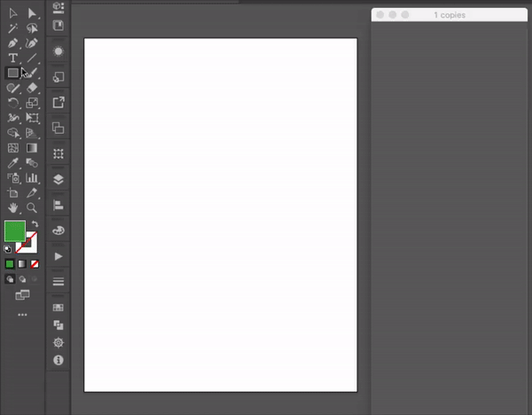Image resolution: width=532 pixels, height=415 pixels.
Task: Select the Rectangle tool
Action: coord(13,73)
